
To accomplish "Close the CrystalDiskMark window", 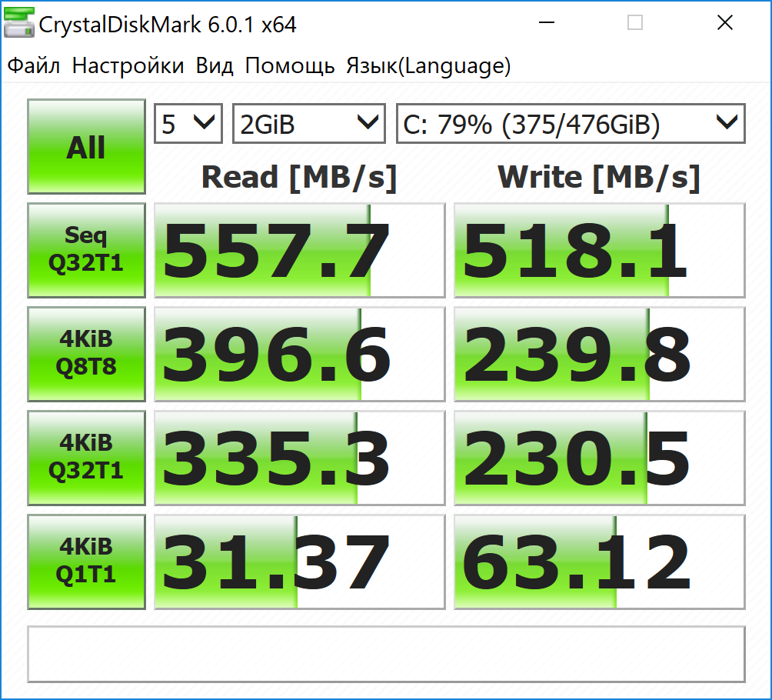I will point(725,22).
